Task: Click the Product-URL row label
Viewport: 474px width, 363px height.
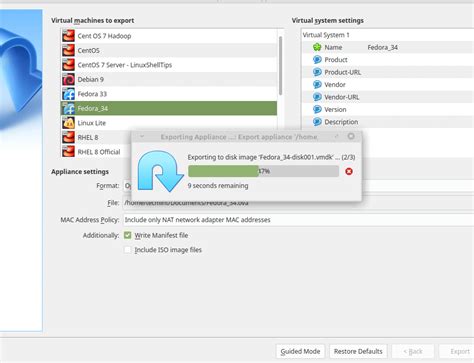Action: click(343, 72)
